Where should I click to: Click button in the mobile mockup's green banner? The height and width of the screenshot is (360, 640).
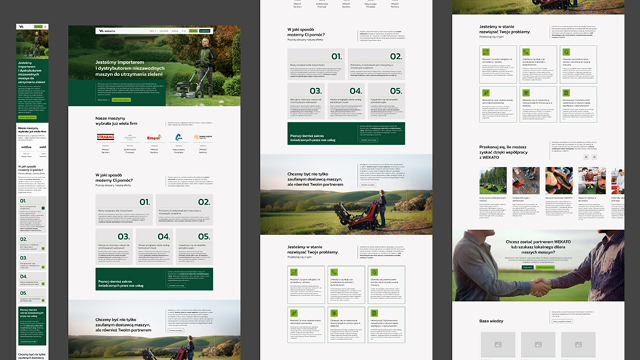[x=28, y=341]
